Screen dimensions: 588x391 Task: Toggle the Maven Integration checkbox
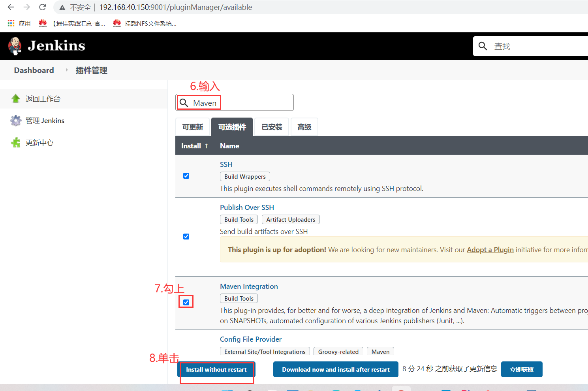click(186, 302)
